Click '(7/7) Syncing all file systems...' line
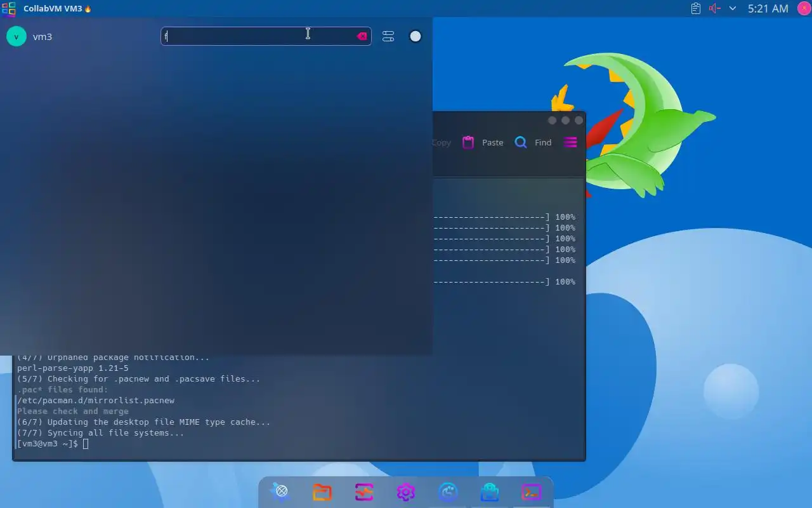The height and width of the screenshot is (508, 812). pyautogui.click(x=101, y=433)
